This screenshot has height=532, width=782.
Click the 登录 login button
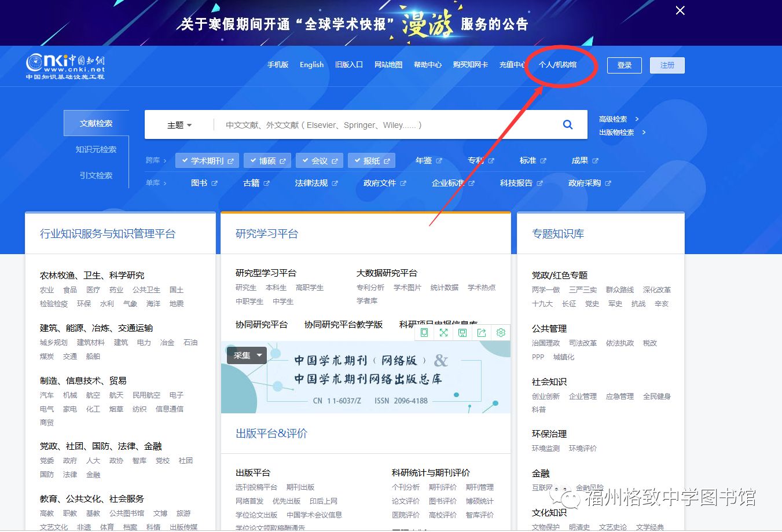pos(625,65)
